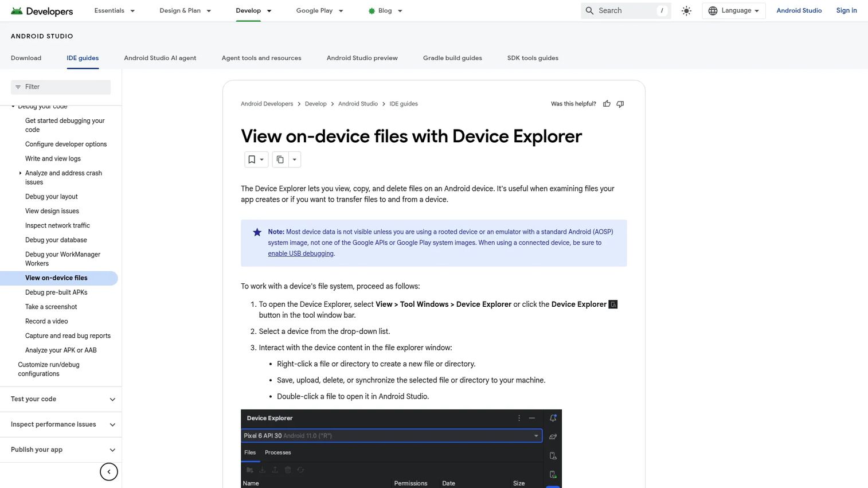Open Debug your database in sidebar
The height and width of the screenshot is (488, 868).
click(x=56, y=240)
